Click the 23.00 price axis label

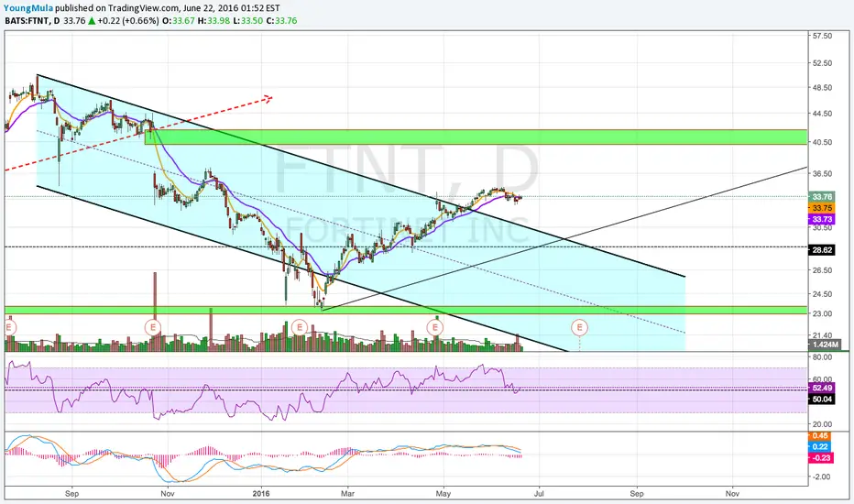tap(822, 313)
